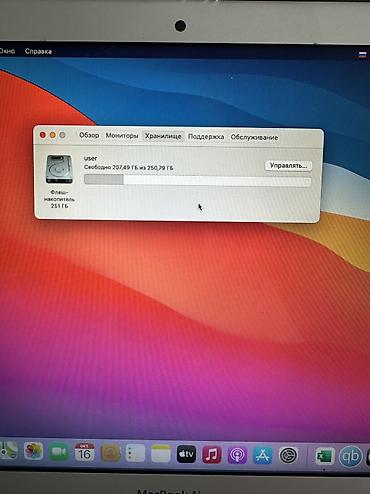Image resolution: width=370 pixels, height=494 pixels.
Task: Switch to the Обзор tab
Action: tap(89, 135)
